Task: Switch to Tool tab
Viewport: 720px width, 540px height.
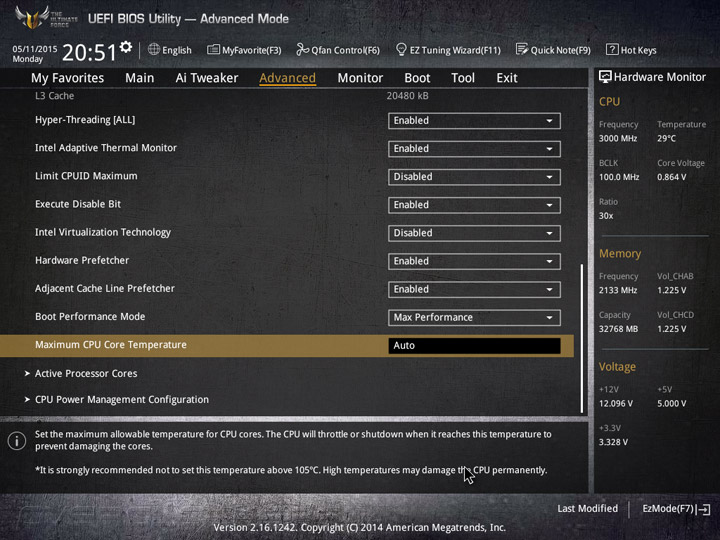Action: [x=463, y=78]
